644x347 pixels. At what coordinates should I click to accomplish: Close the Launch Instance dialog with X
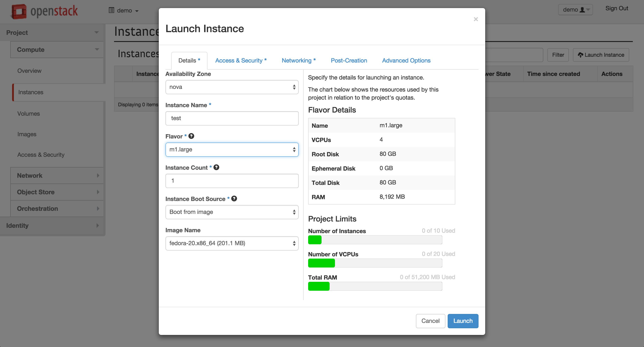[476, 19]
